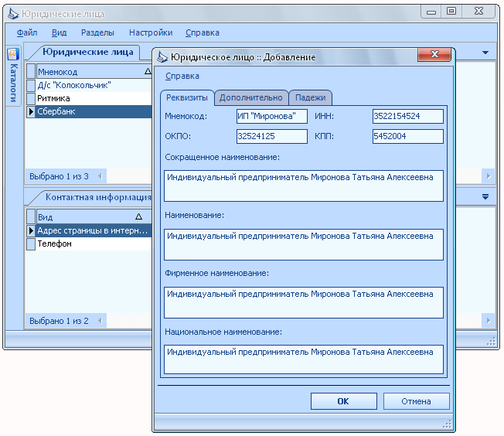The height and width of the screenshot is (436, 504).
Task: Click the Выбрано 1 из 3 status text
Action: click(x=59, y=176)
